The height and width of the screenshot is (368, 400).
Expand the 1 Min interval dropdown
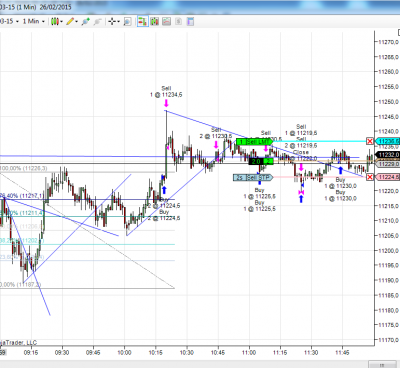click(x=34, y=21)
